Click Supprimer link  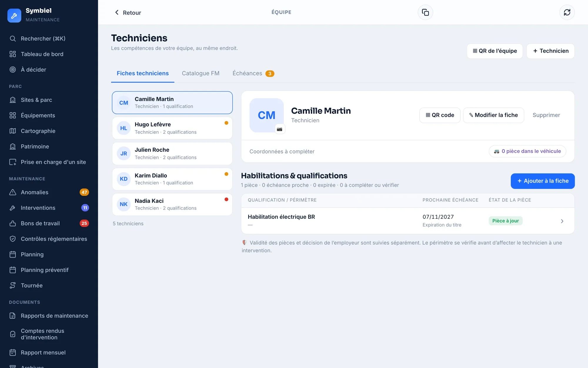[546, 115]
